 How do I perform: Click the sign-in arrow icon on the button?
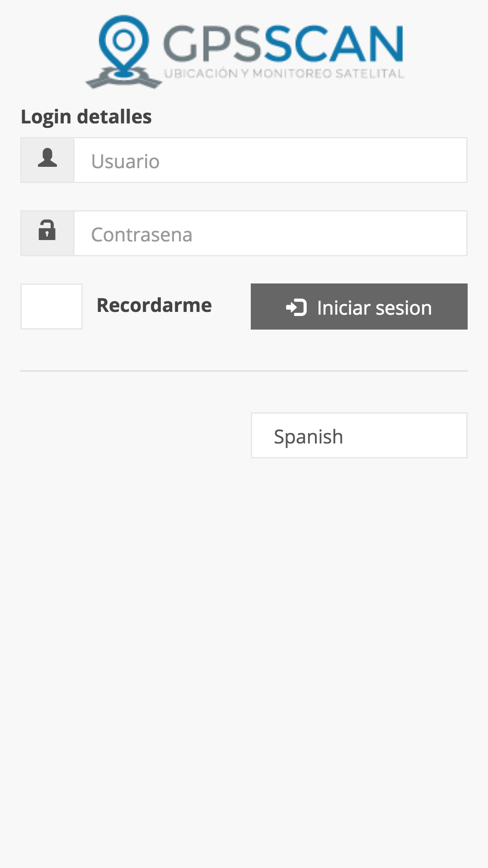pyautogui.click(x=296, y=307)
